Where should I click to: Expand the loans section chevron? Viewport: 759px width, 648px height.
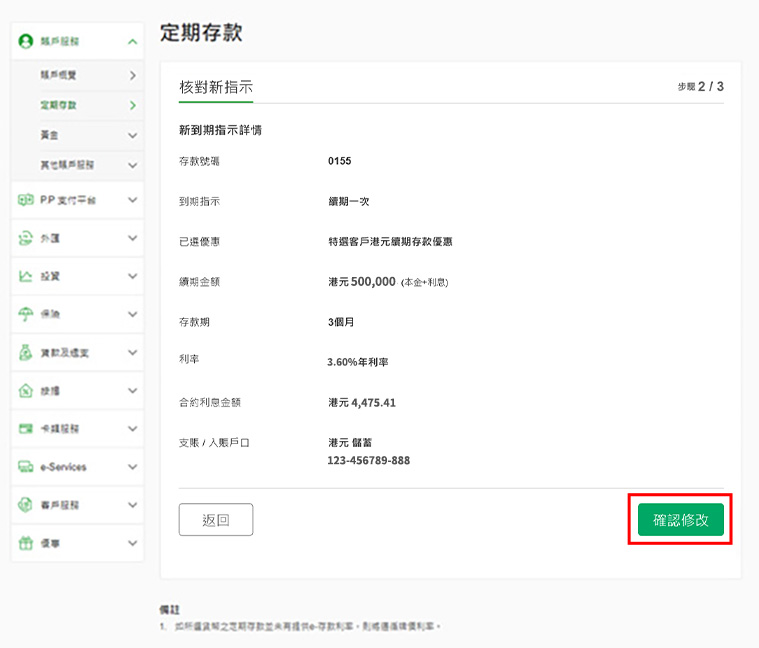click(x=133, y=353)
